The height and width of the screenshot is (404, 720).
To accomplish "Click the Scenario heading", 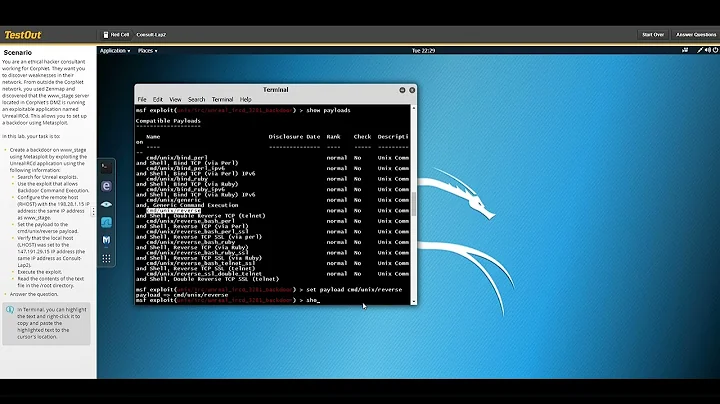I will coord(17,53).
